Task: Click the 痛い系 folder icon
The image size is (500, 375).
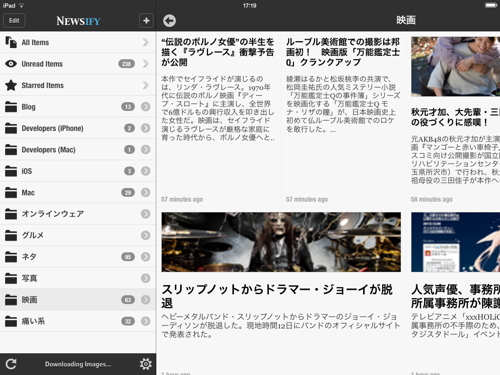Action: click(x=11, y=321)
